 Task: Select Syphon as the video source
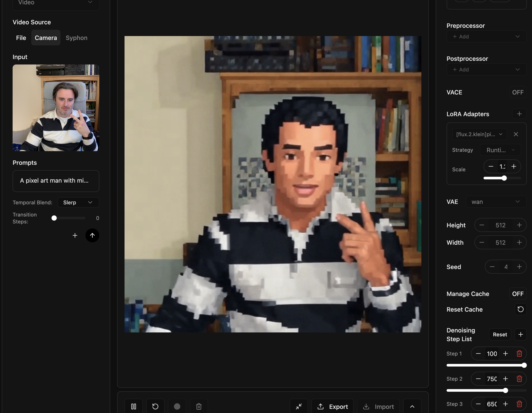click(x=76, y=38)
